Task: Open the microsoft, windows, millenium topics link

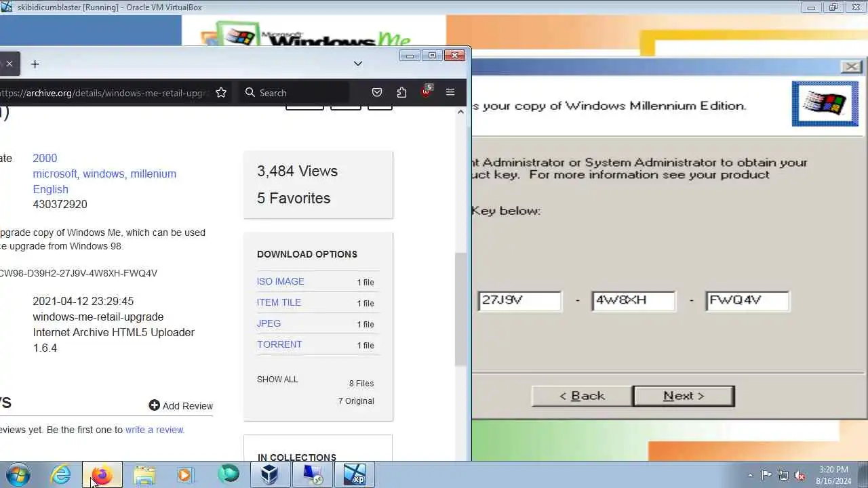Action: [104, 174]
